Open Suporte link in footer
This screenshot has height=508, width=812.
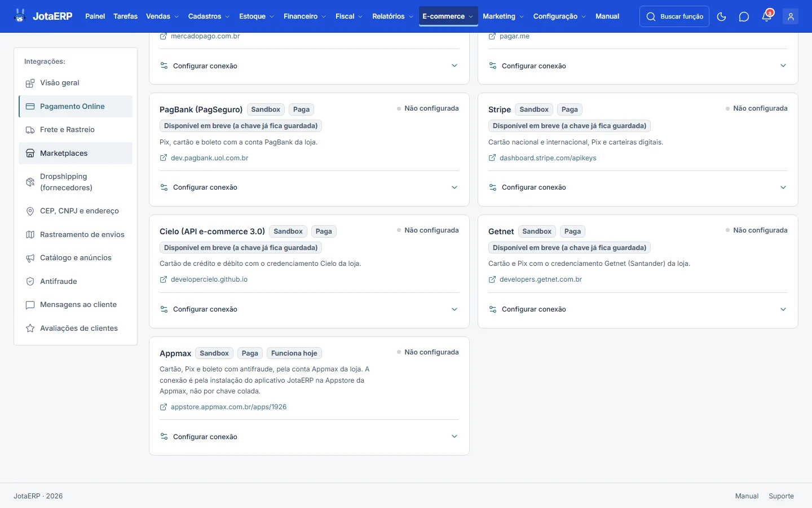click(x=781, y=496)
